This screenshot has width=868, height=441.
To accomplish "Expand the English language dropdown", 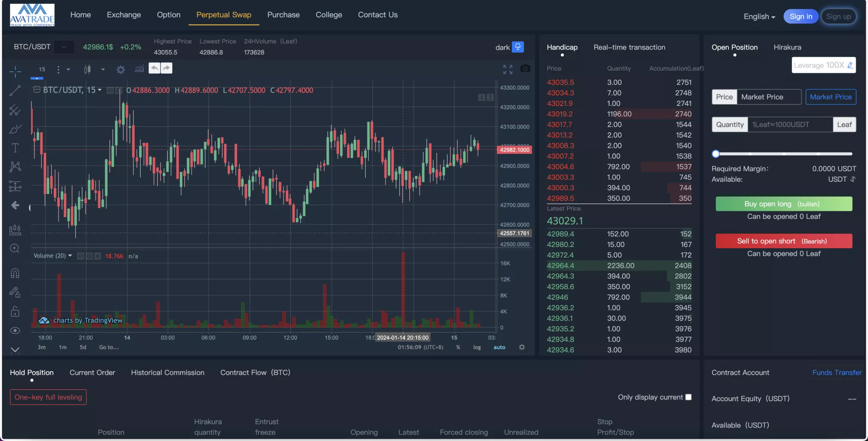I will pyautogui.click(x=759, y=17).
